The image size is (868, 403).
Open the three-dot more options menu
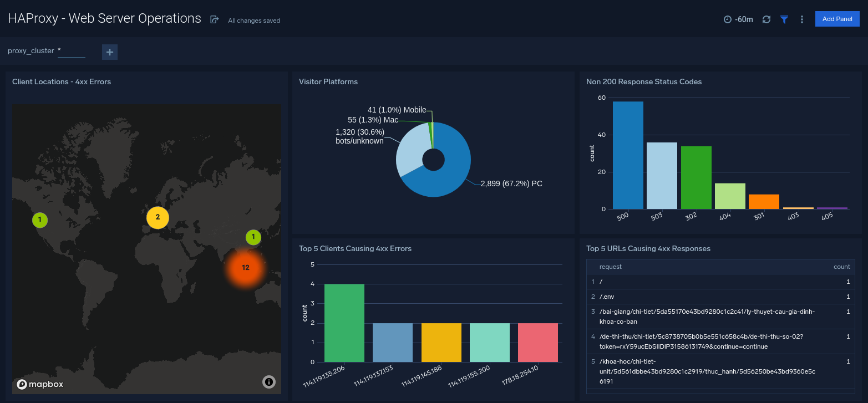click(x=802, y=19)
